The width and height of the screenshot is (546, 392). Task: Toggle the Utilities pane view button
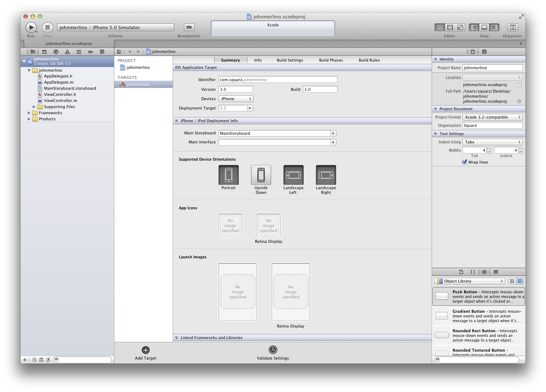(494, 27)
